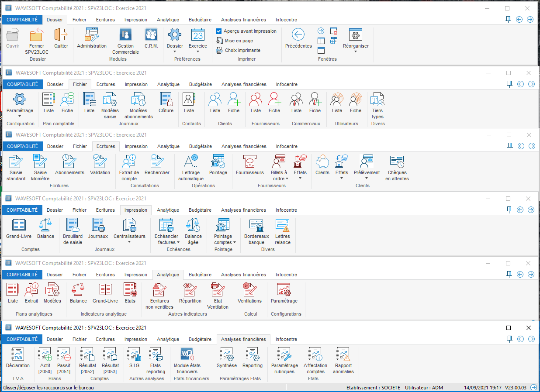Expand the Réorganiser dropdown

click(356, 52)
